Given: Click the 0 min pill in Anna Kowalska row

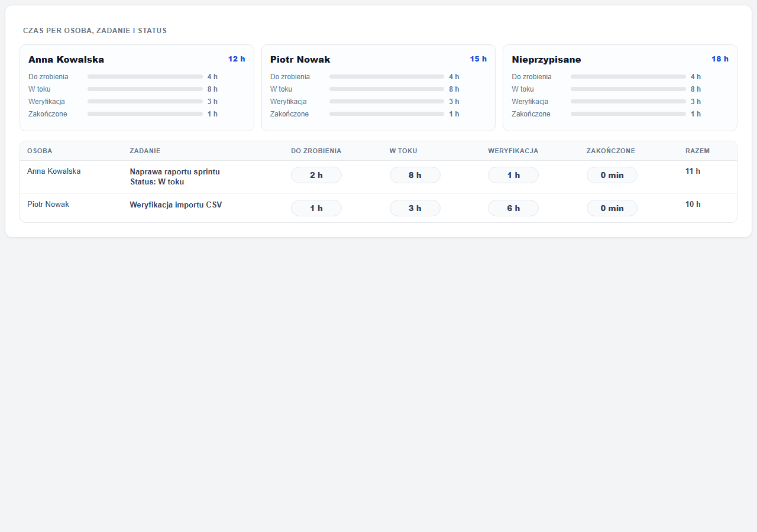Looking at the screenshot, I should 612,175.
